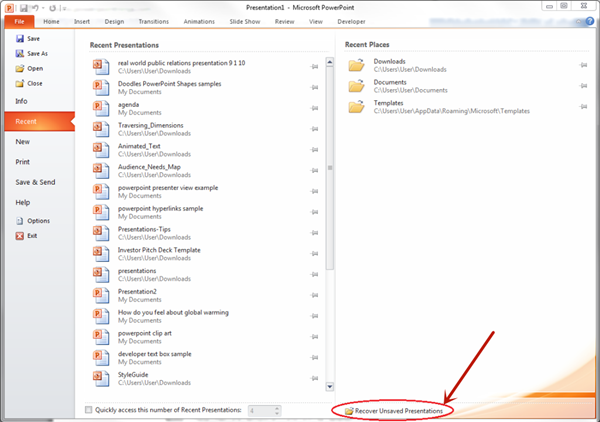
Task: Click the Traversing_Dimensions file icon
Action: click(x=101, y=129)
